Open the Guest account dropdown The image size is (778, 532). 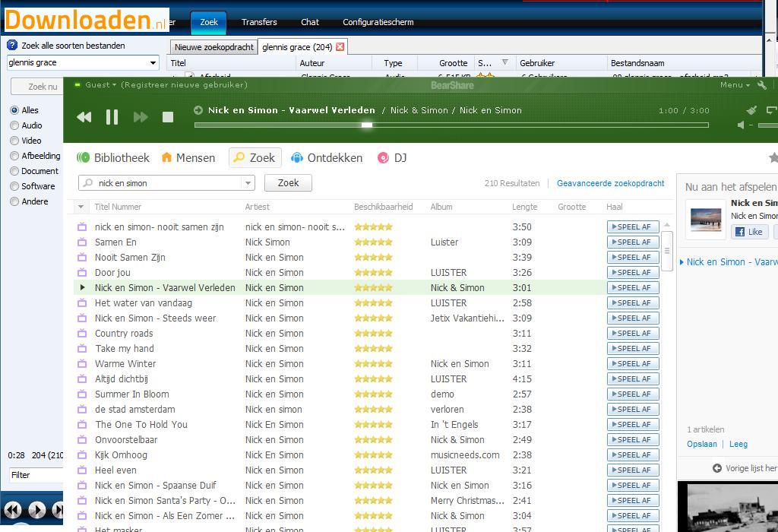(x=101, y=85)
